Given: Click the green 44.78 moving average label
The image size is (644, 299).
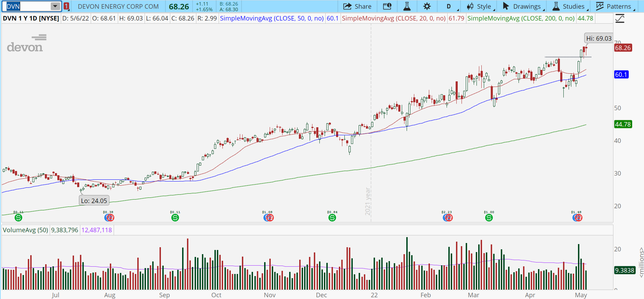Looking at the screenshot, I should click(623, 124).
